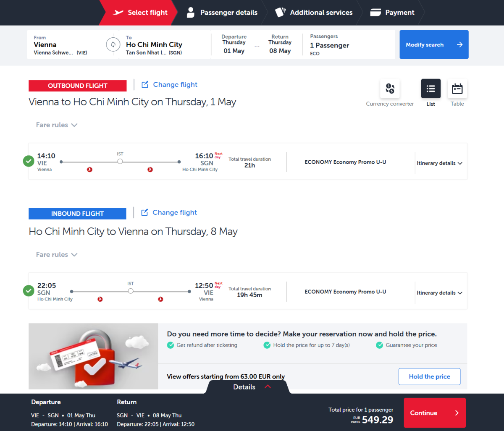This screenshot has height=431, width=504.
Task: Switch to List view
Action: 430,89
